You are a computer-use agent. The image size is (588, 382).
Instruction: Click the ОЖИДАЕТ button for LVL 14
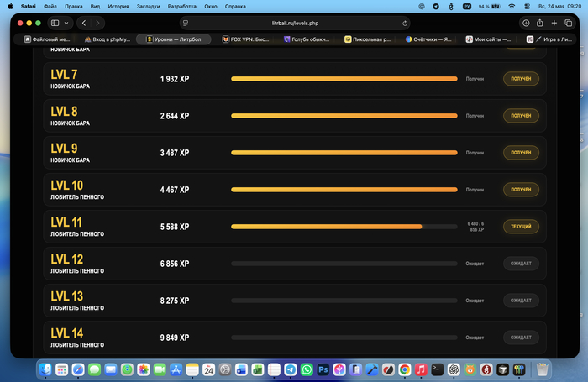point(521,337)
